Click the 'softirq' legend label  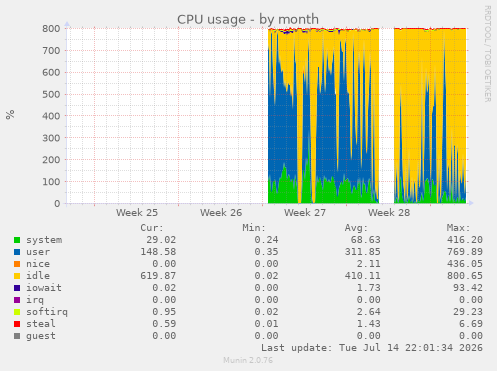(47, 312)
